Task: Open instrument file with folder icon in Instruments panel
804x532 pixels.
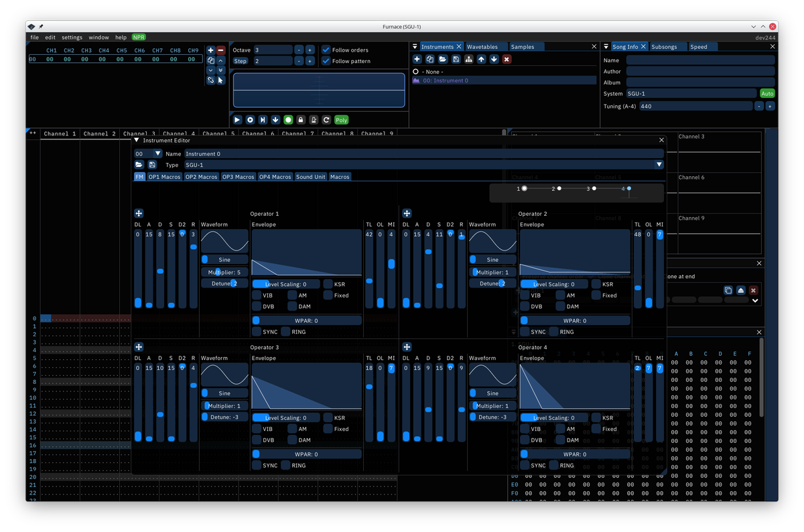Action: [442, 60]
